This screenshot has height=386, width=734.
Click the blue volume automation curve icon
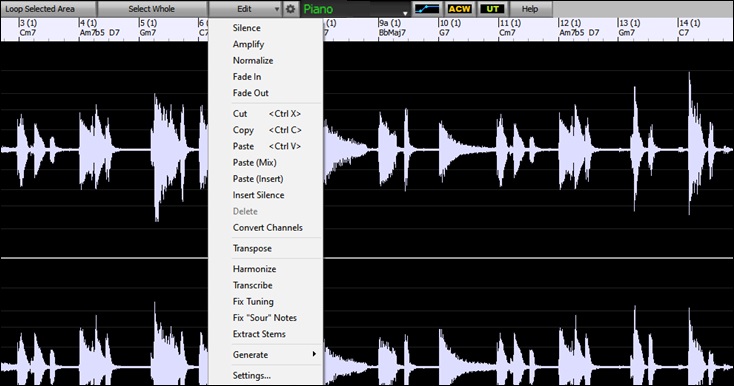click(x=427, y=9)
